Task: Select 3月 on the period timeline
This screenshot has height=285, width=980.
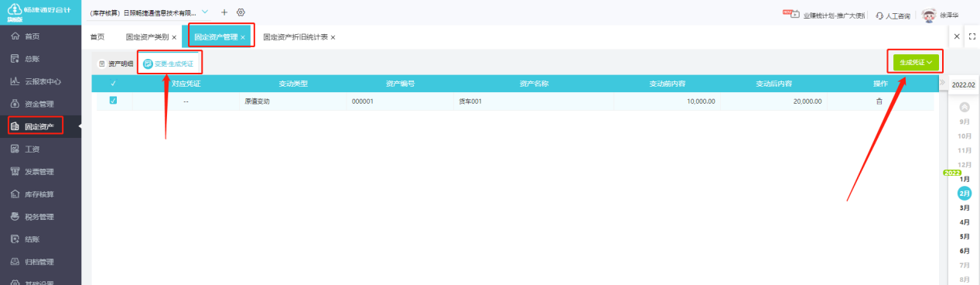Action: click(965, 208)
